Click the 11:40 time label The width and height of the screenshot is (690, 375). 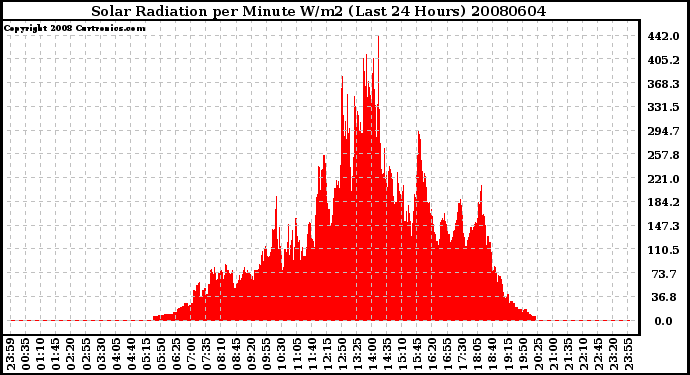click(x=312, y=354)
